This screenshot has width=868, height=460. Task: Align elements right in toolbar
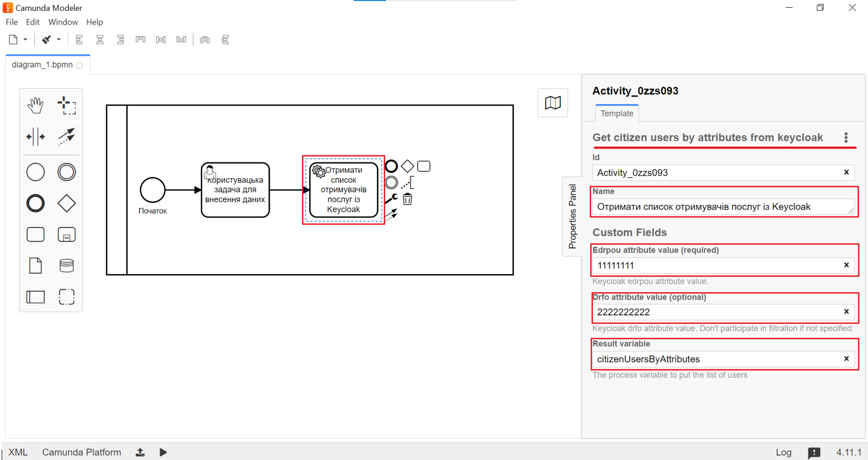point(120,39)
